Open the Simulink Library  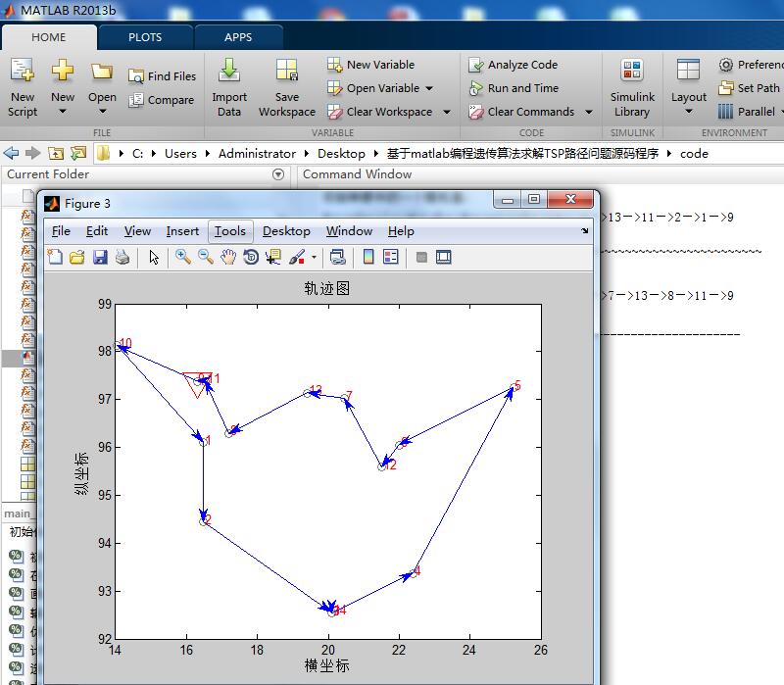[632, 87]
